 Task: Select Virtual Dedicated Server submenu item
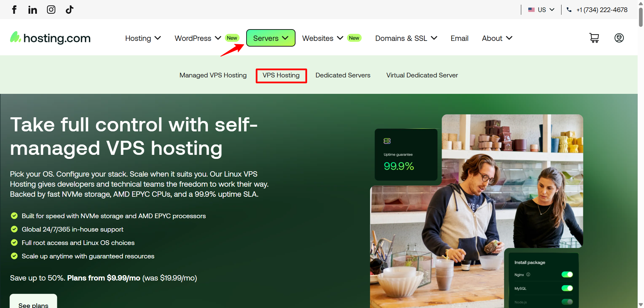tap(422, 75)
